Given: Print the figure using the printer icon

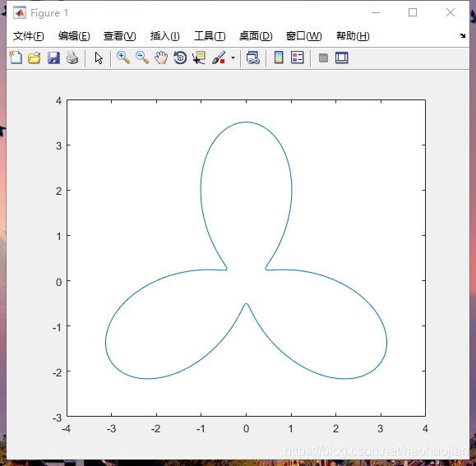Looking at the screenshot, I should pyautogui.click(x=72, y=58).
